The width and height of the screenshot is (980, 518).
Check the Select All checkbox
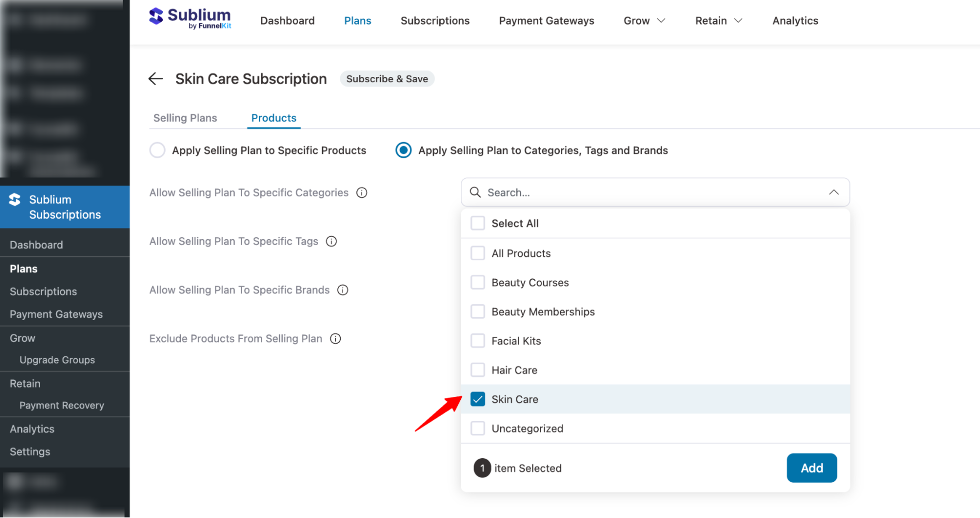coord(477,223)
